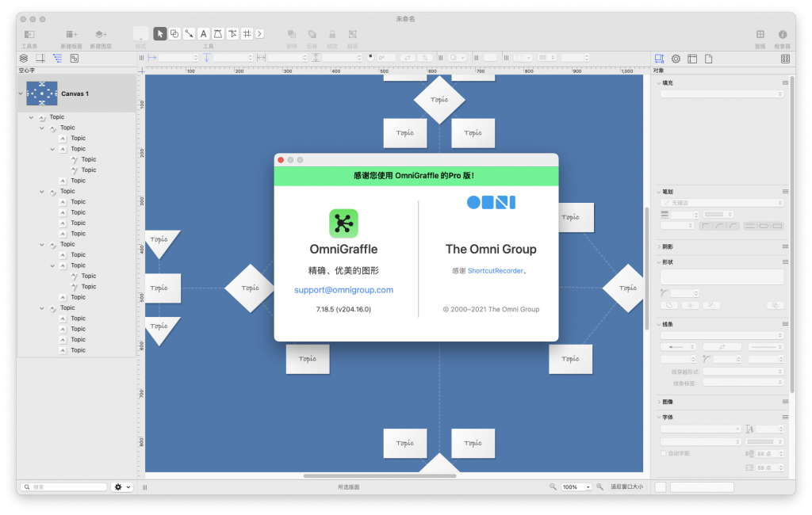
Task: Select the Artboard grid tool
Action: click(x=247, y=33)
